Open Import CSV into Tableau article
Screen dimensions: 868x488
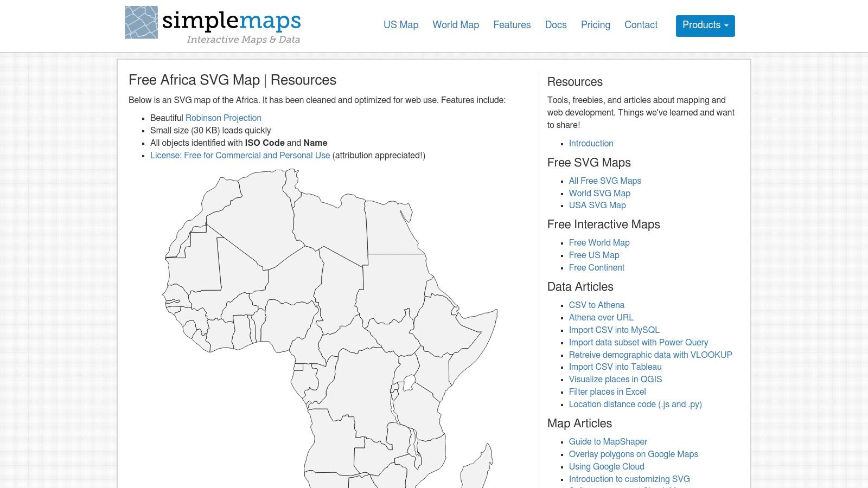point(615,367)
